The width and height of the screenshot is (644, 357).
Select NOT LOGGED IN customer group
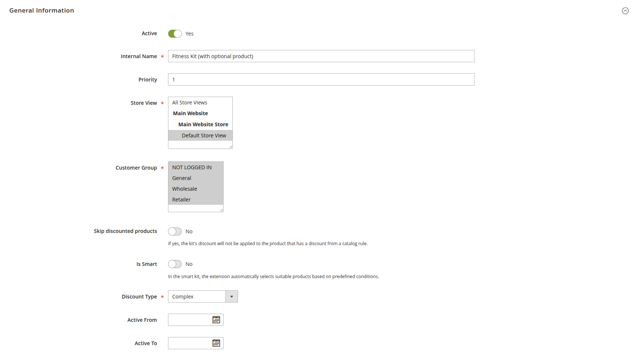192,167
